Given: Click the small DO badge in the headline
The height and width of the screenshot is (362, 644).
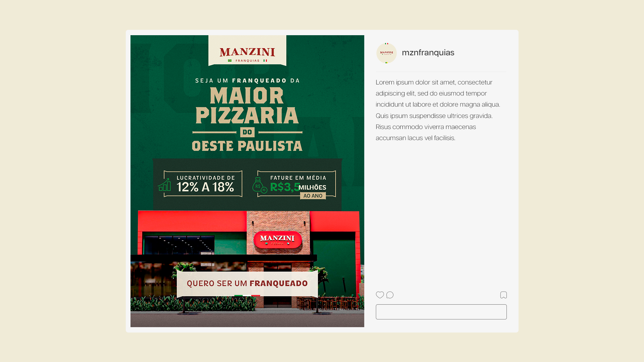Looking at the screenshot, I should point(247,132).
